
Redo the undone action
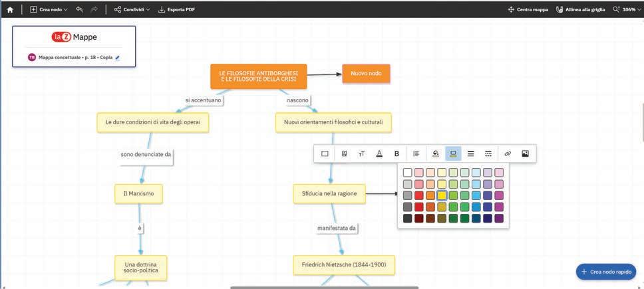94,9
